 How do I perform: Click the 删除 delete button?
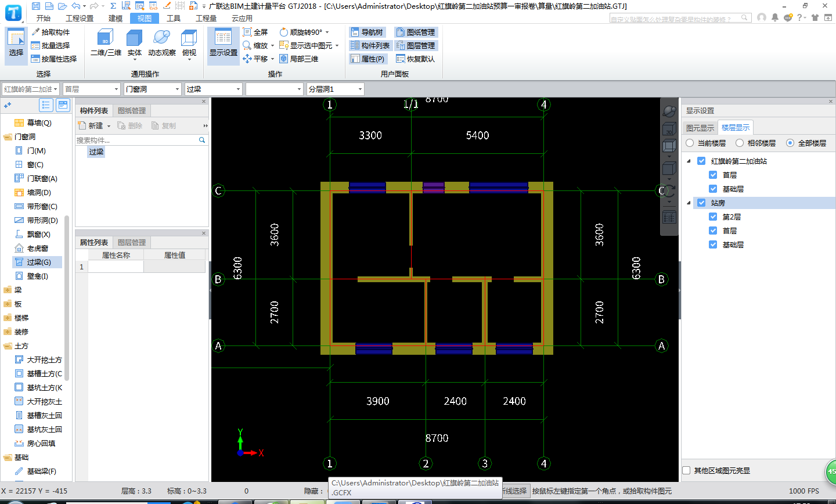click(x=130, y=125)
